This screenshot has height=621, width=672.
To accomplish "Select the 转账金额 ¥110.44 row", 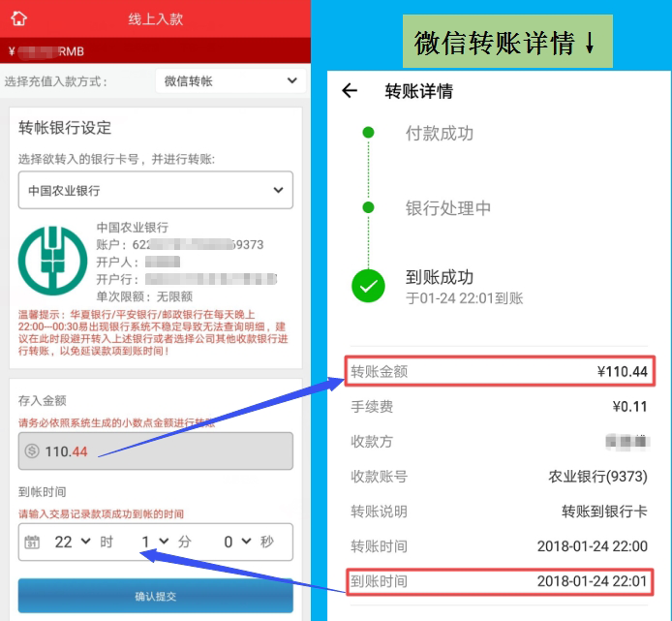I will tap(499, 372).
